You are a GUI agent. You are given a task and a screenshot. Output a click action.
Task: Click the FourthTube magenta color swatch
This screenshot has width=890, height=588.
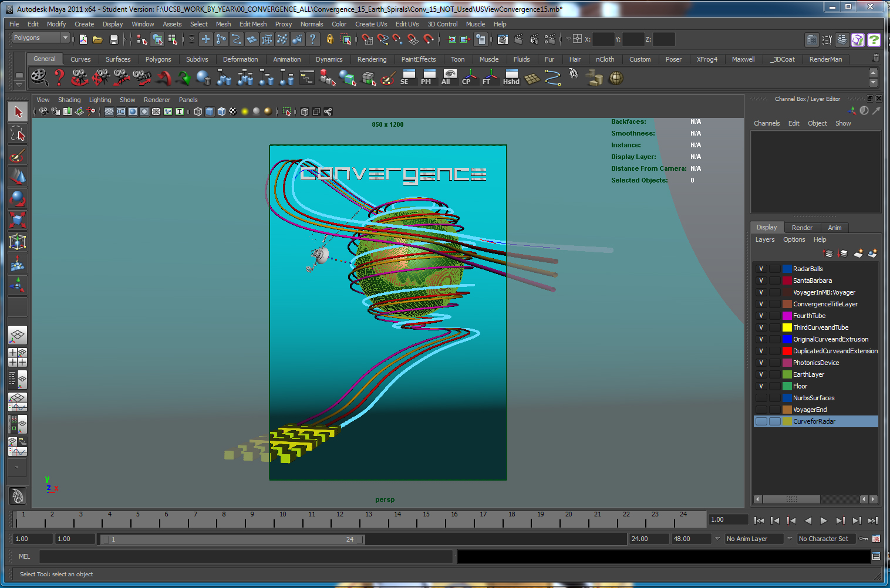[x=787, y=316]
